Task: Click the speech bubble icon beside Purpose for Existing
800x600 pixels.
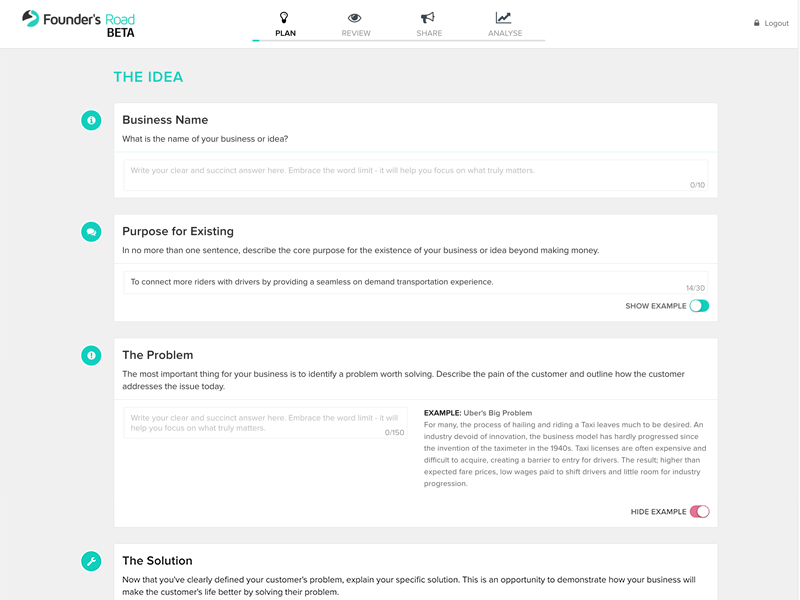Action: (x=92, y=230)
